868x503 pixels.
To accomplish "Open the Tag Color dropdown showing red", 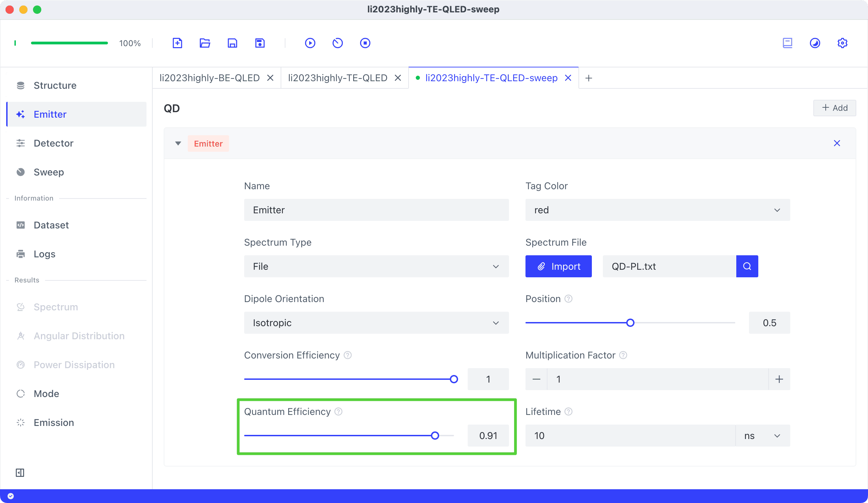I will point(658,210).
